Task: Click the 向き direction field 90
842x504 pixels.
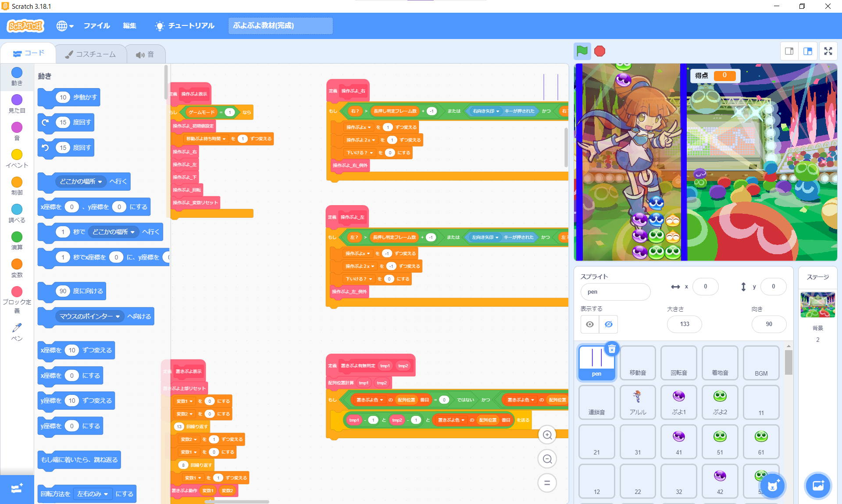Action: 769,324
